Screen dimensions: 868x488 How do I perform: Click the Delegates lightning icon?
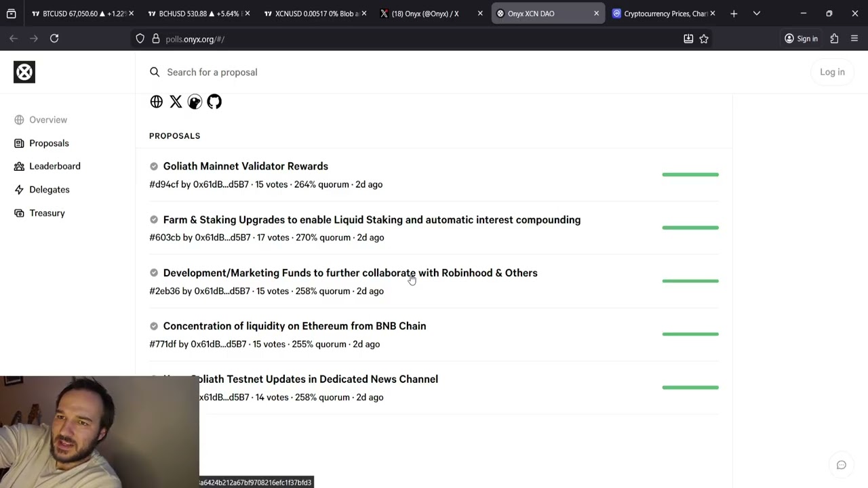click(x=19, y=190)
